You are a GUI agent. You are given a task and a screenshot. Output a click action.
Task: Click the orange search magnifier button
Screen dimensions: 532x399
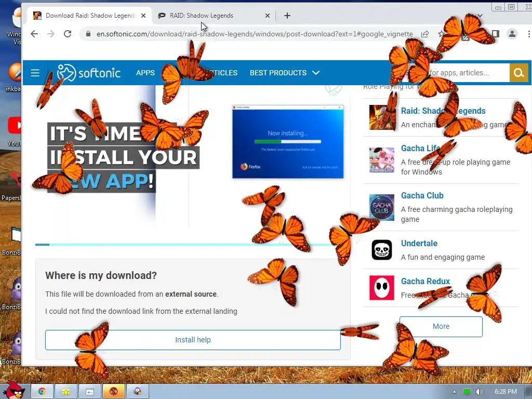point(519,73)
